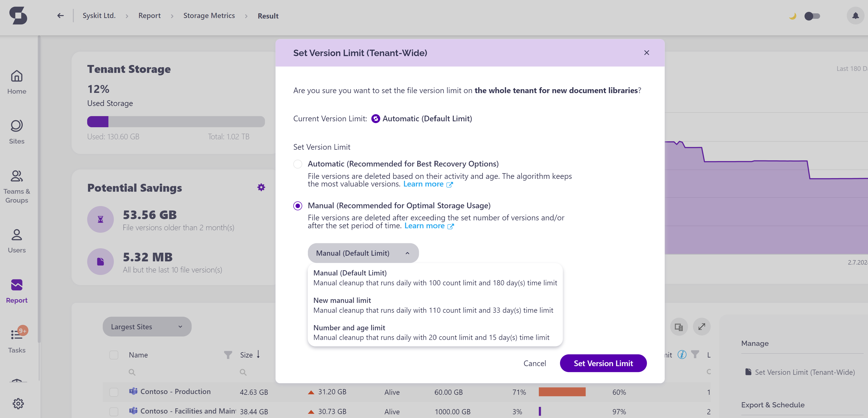Open Learn more link under Automatic
The width and height of the screenshot is (868, 418).
pos(428,184)
